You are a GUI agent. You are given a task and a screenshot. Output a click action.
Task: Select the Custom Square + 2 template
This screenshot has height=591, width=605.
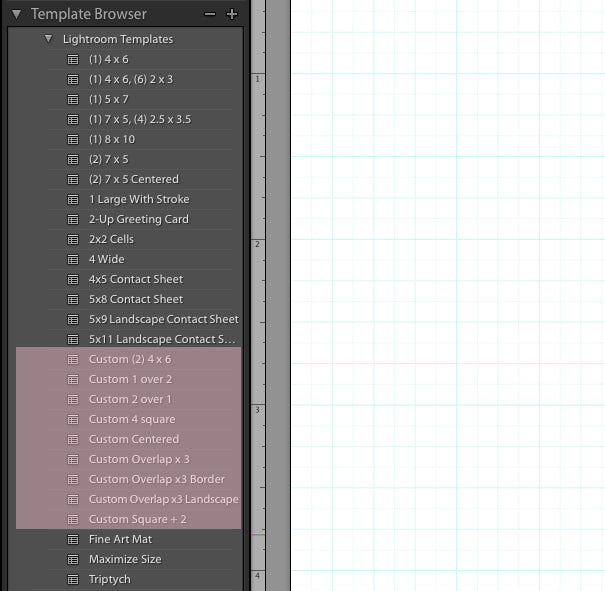[140, 520]
